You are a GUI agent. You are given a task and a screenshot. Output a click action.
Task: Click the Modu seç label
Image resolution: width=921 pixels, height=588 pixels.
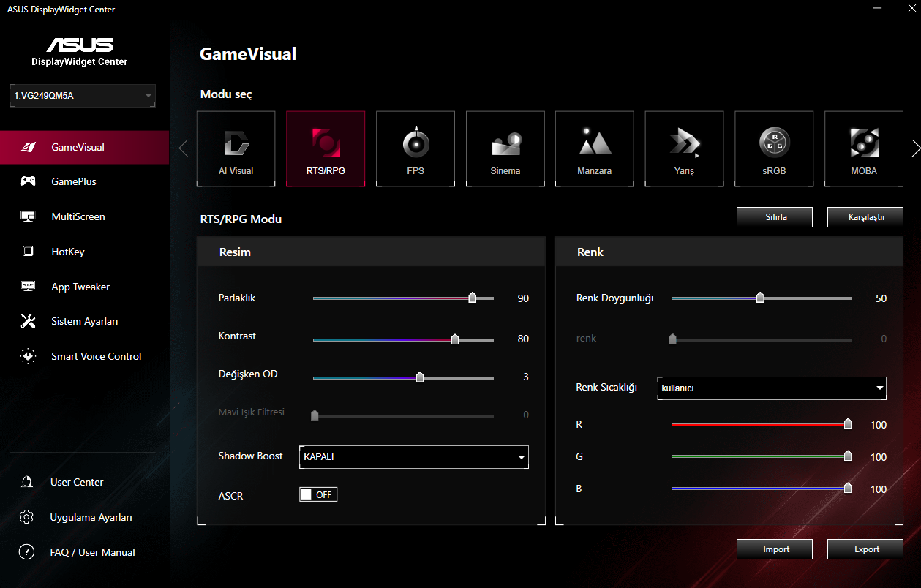point(226,94)
